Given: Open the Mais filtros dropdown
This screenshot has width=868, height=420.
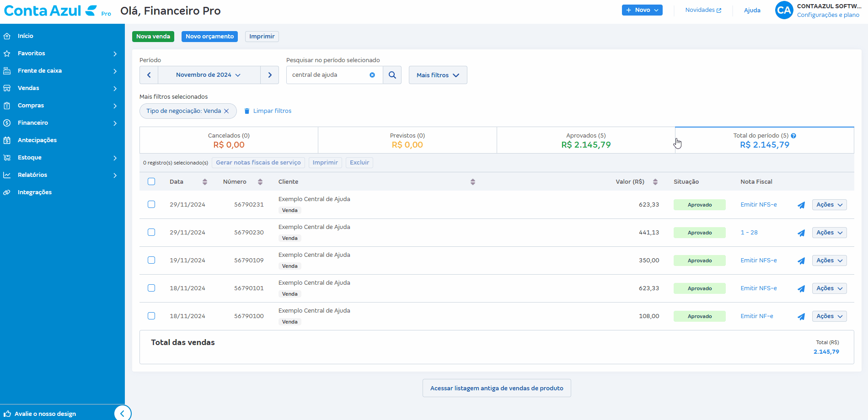Looking at the screenshot, I should coord(438,75).
